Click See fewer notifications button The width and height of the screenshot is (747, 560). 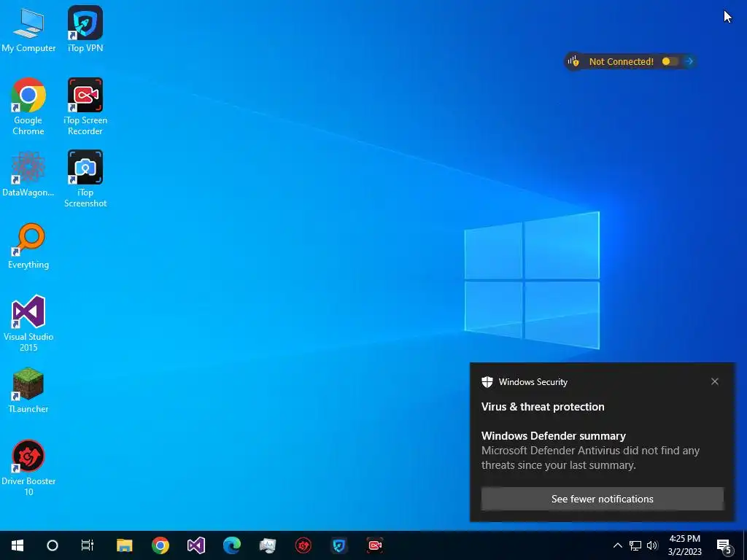tap(602, 499)
